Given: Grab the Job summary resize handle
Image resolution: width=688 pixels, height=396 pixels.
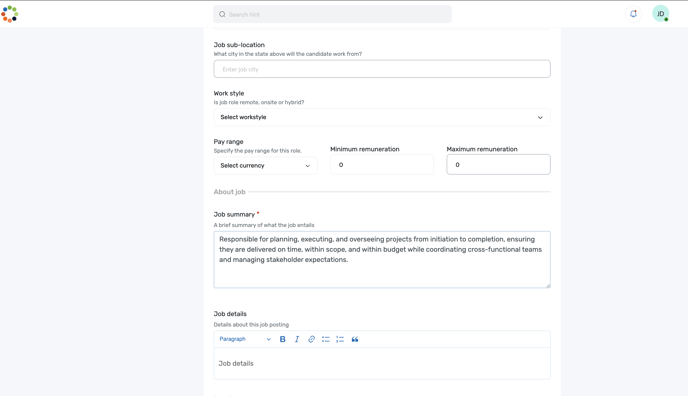Looking at the screenshot, I should (x=548, y=285).
